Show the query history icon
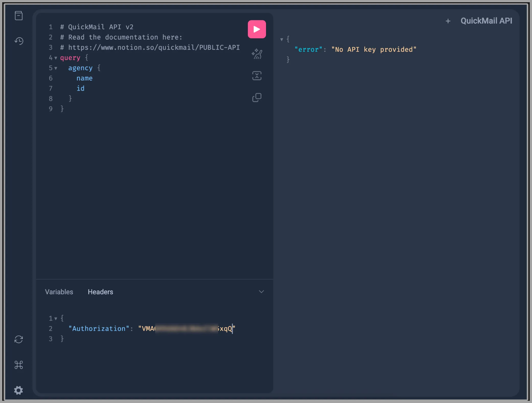Screen dimensions: 532x403 (x=18, y=41)
